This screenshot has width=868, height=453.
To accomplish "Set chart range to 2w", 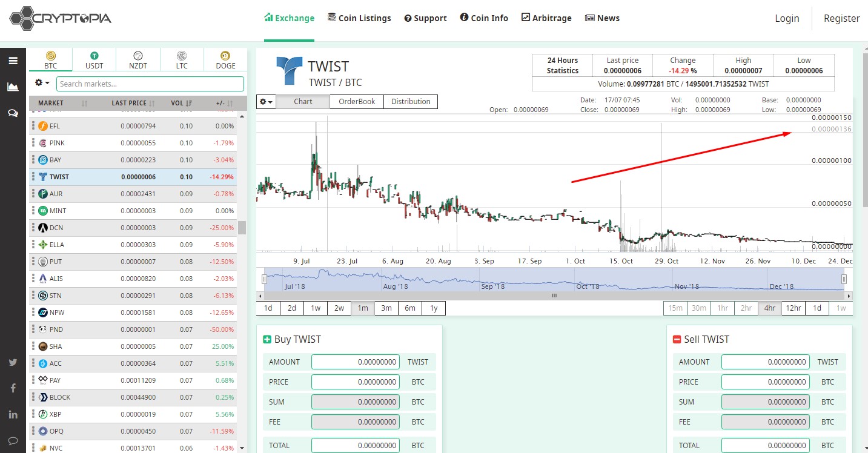I will click(339, 308).
